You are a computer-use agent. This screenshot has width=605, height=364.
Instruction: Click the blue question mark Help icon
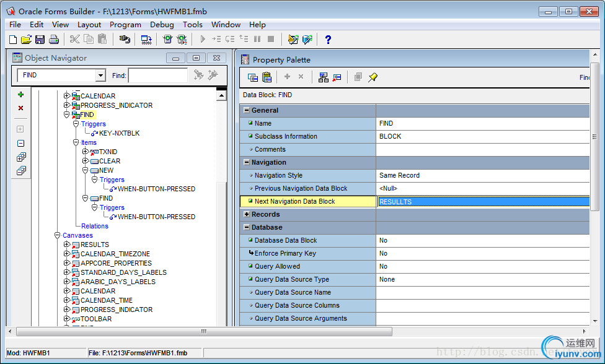[x=328, y=40]
